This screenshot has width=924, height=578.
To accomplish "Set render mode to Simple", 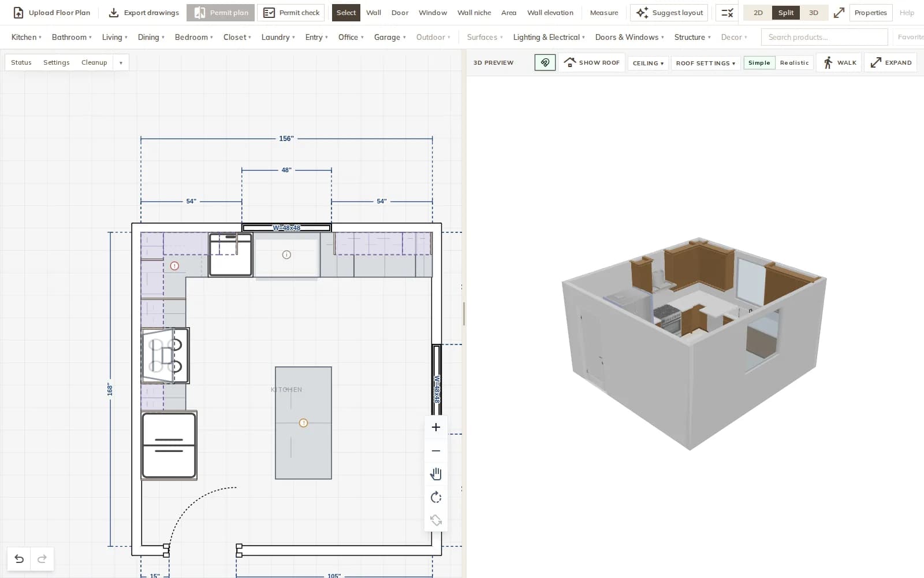I will (x=759, y=62).
